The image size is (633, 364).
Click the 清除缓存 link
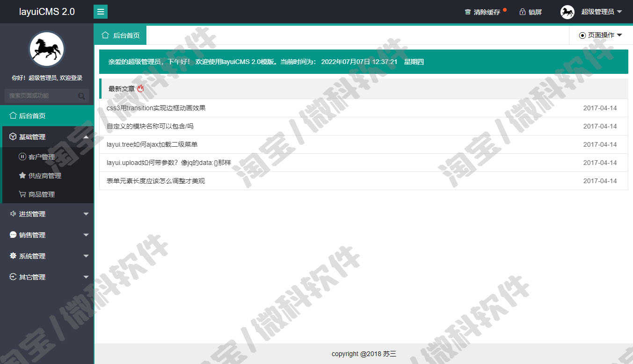(487, 12)
